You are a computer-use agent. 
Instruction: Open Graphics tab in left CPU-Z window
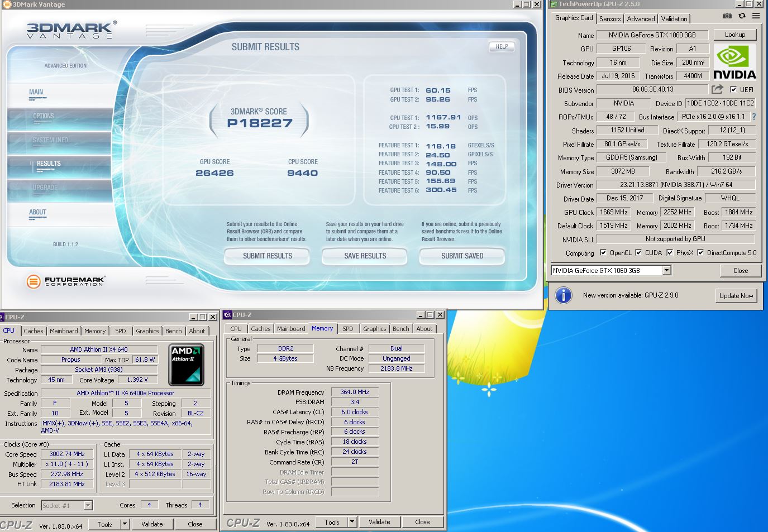147,331
